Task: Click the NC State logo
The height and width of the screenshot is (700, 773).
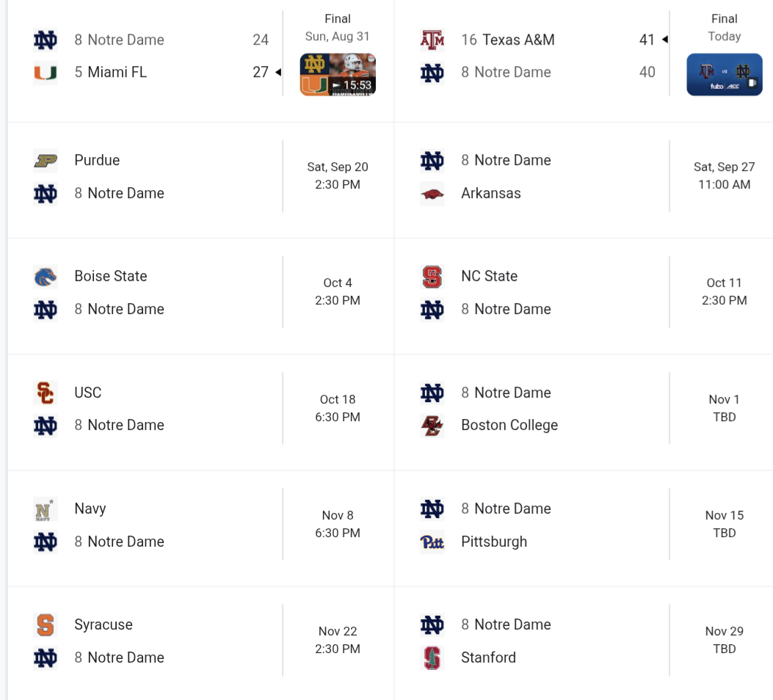Action: (432, 277)
